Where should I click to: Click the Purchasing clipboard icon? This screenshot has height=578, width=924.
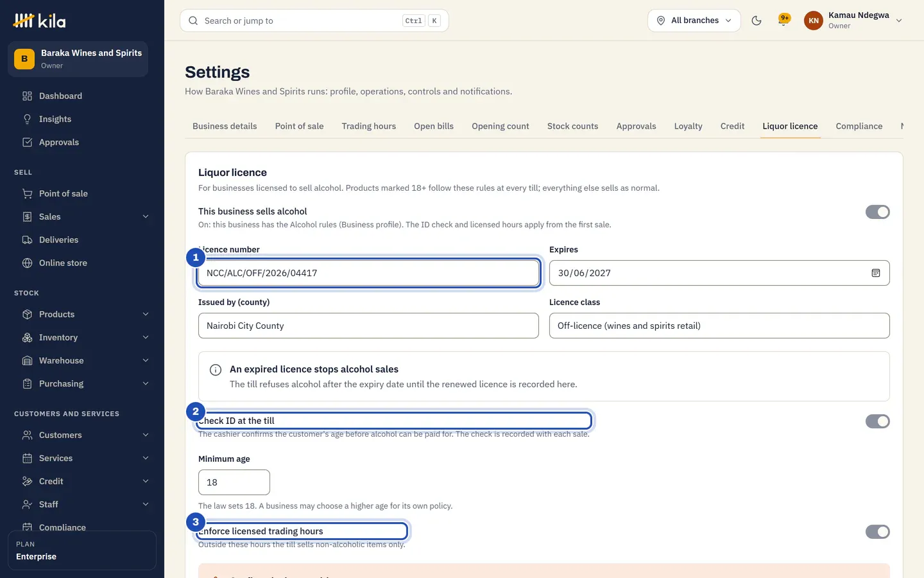[27, 384]
